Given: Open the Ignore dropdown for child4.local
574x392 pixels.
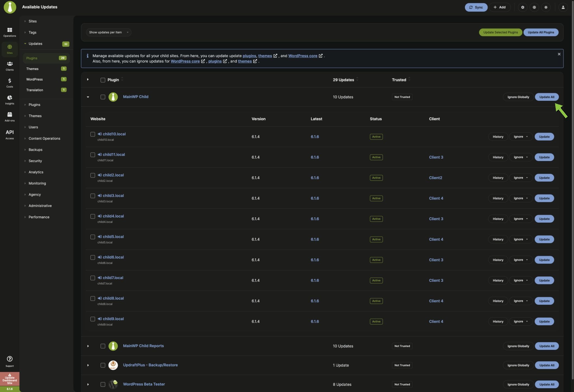Looking at the screenshot, I should [x=521, y=219].
